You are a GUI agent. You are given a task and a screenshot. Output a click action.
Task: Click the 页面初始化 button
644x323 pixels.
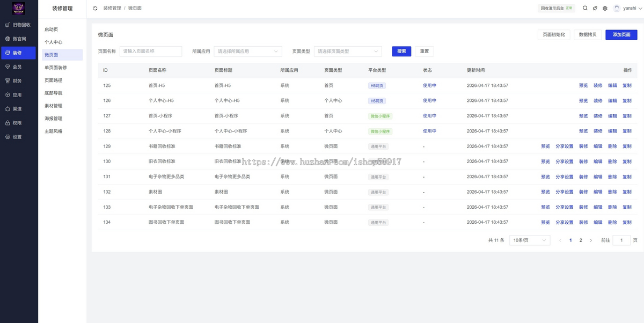pos(554,34)
